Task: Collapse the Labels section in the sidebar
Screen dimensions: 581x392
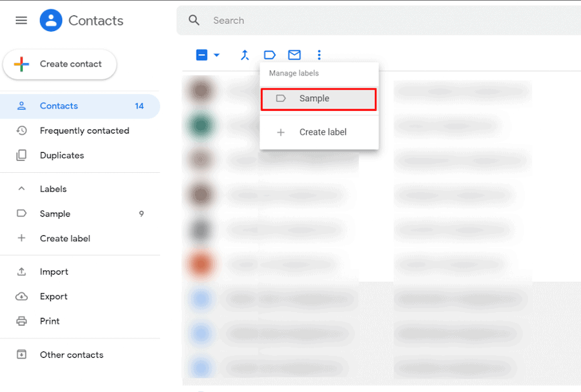Action: tap(21, 188)
